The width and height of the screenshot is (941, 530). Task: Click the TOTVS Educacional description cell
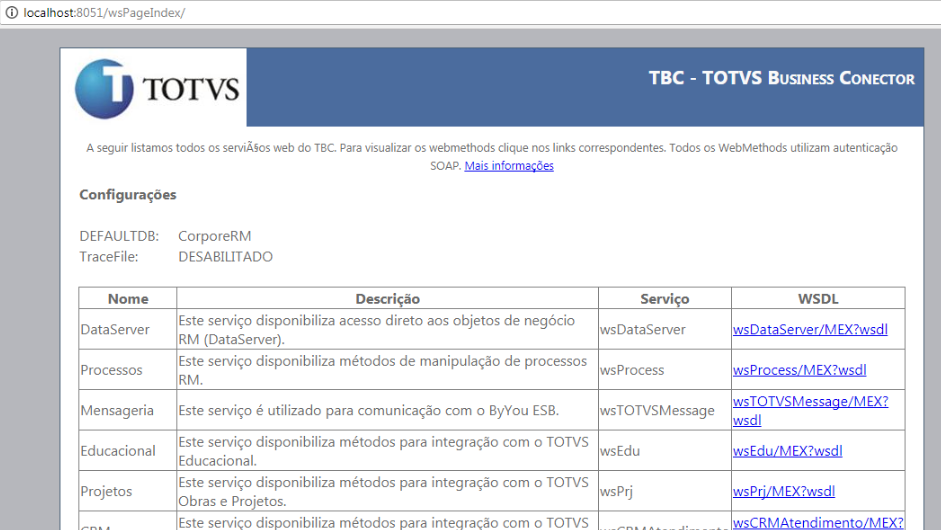tap(387, 451)
